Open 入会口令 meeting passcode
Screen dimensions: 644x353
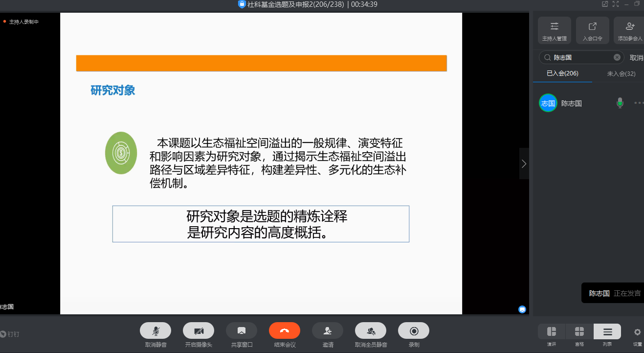[593, 30]
